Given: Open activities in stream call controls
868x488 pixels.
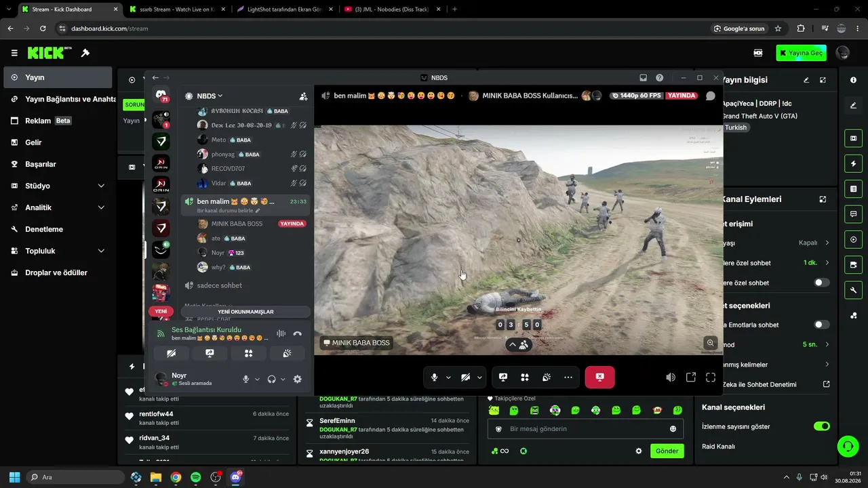Looking at the screenshot, I should [x=525, y=378].
